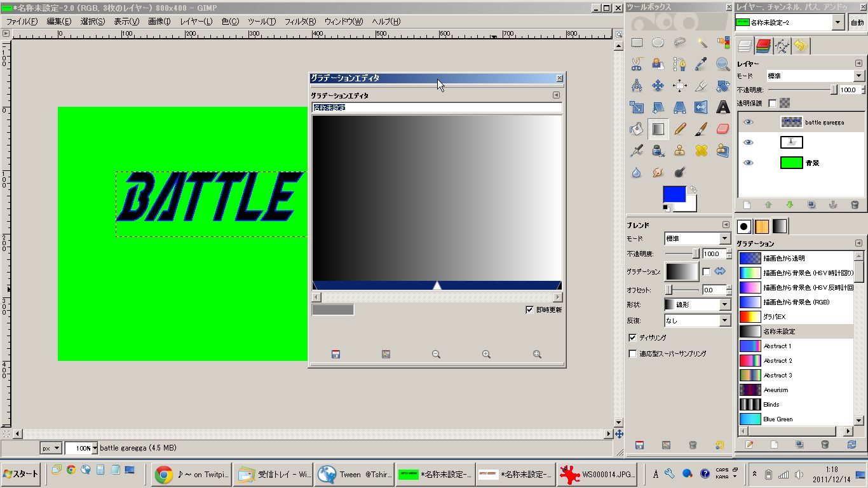Screen dimensions: 868x488
Task: Select the Eraser tool
Action: pos(723,129)
